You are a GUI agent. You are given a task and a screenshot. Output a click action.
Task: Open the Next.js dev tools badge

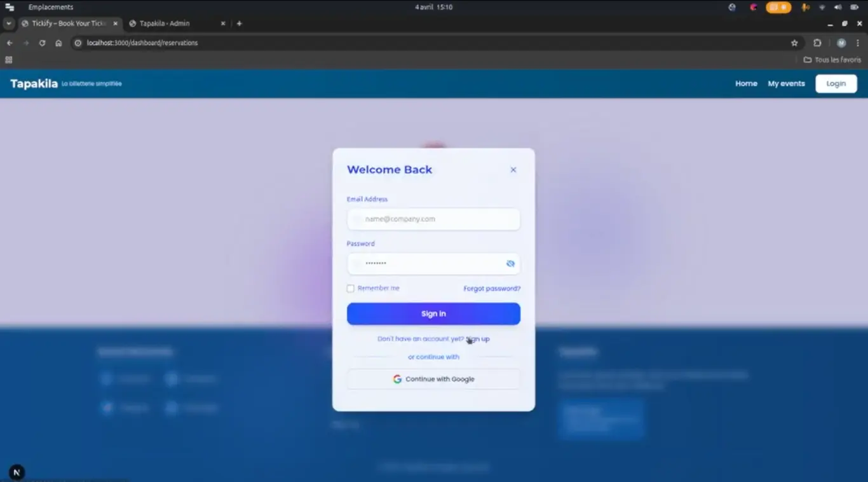point(17,472)
